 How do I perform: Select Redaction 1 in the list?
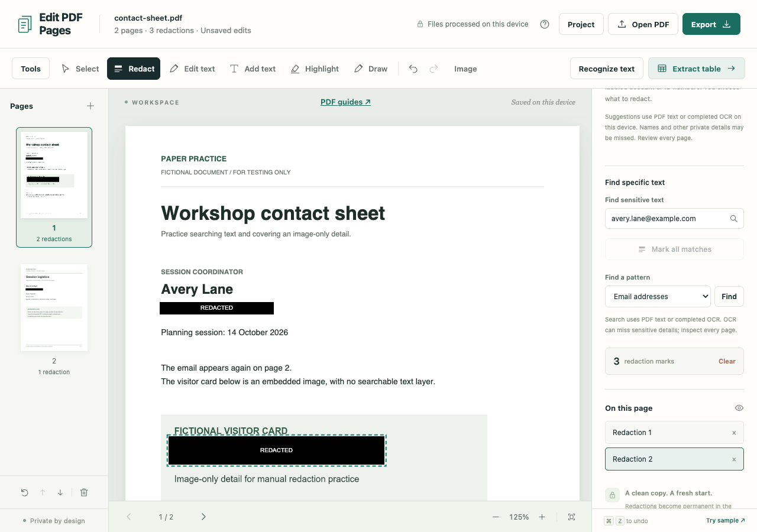(x=674, y=433)
